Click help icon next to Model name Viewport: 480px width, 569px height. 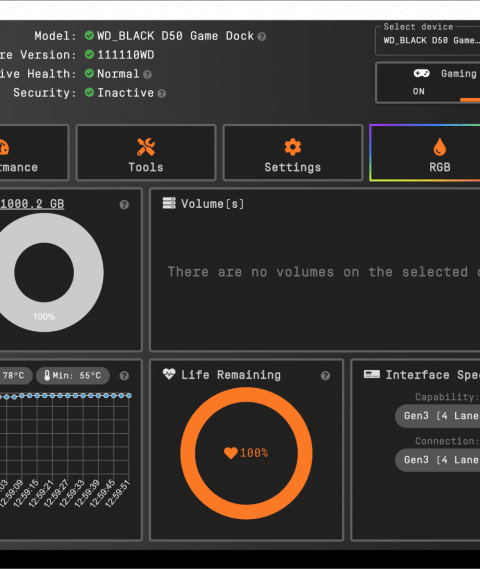pyautogui.click(x=262, y=37)
